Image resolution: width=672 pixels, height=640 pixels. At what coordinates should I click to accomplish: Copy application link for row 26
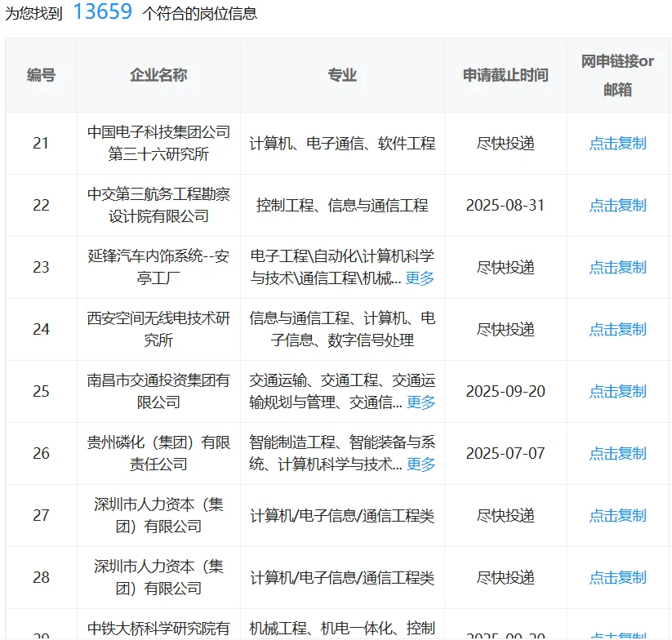pyautogui.click(x=617, y=453)
